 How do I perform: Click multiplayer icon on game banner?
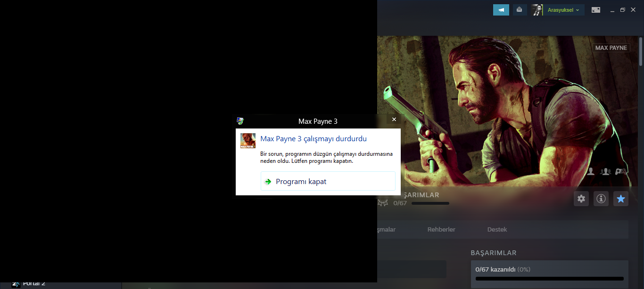605,172
